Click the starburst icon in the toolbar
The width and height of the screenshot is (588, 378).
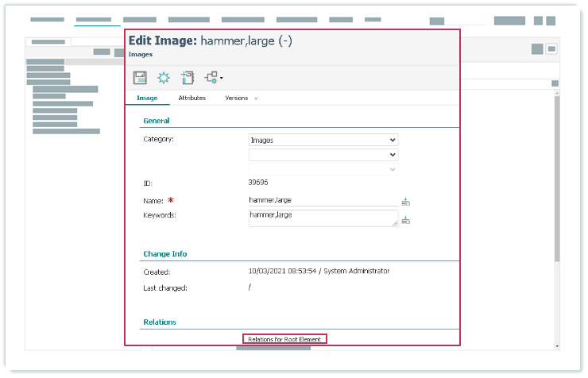coord(163,77)
